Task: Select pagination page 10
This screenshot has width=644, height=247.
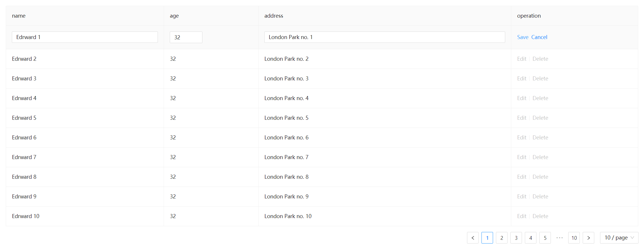Action: [574, 238]
